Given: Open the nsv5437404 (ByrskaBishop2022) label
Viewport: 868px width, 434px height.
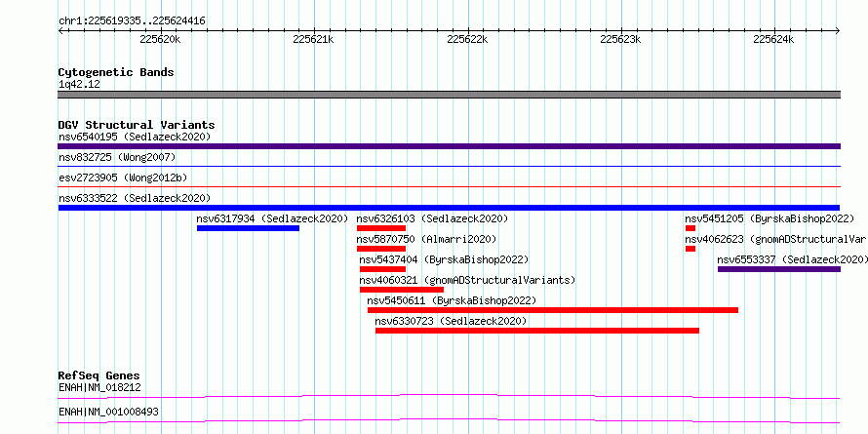Looking at the screenshot, I should (x=444, y=259).
